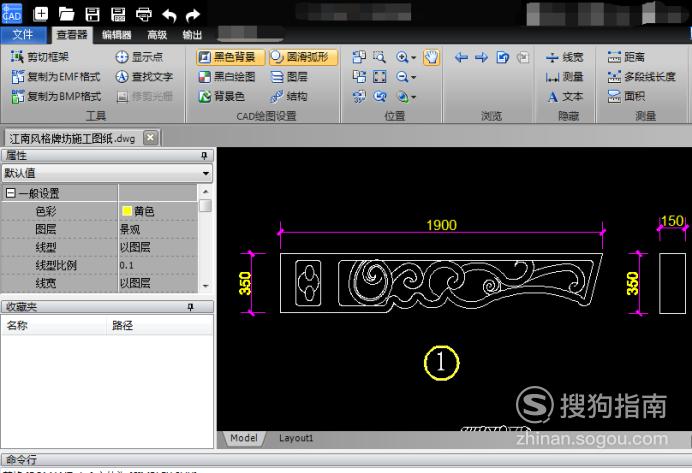Click the save-as icon in title bar

coord(118,14)
